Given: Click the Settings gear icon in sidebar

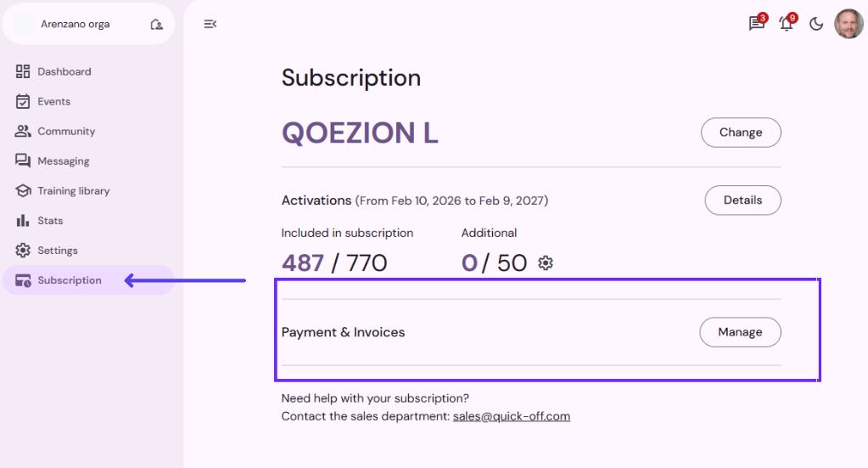Looking at the screenshot, I should click(23, 251).
